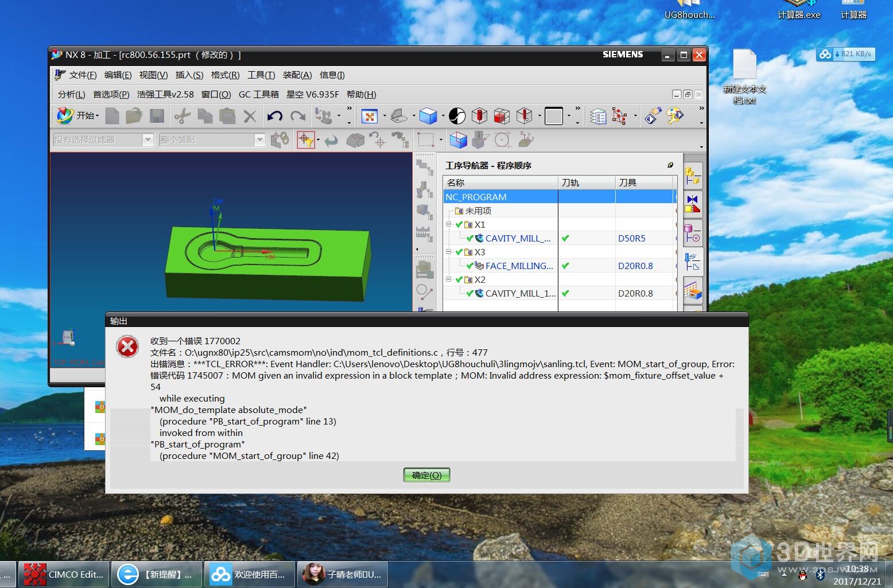The height and width of the screenshot is (588, 893).
Task: Pin the operation navigator panel
Action: 670,165
